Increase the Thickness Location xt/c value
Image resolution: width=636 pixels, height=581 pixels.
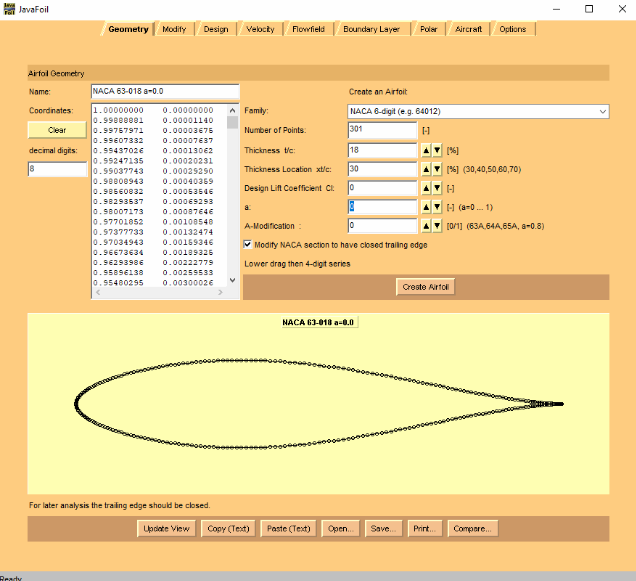point(424,168)
